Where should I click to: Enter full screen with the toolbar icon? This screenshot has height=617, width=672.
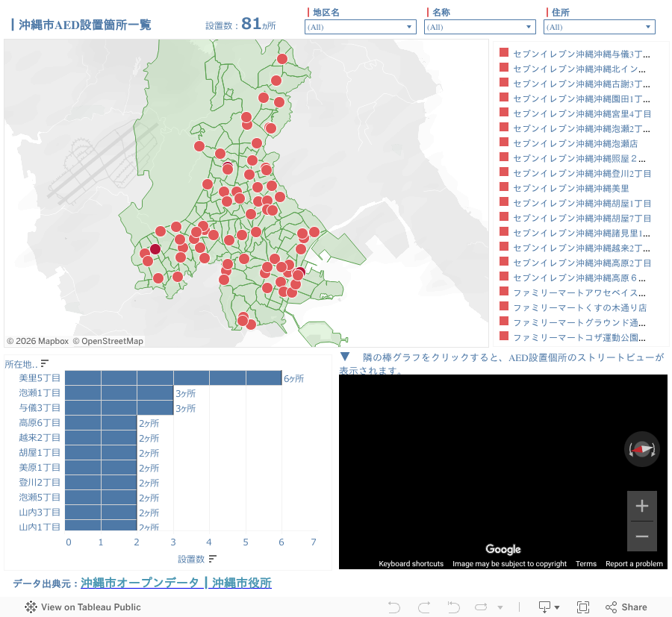click(x=583, y=607)
